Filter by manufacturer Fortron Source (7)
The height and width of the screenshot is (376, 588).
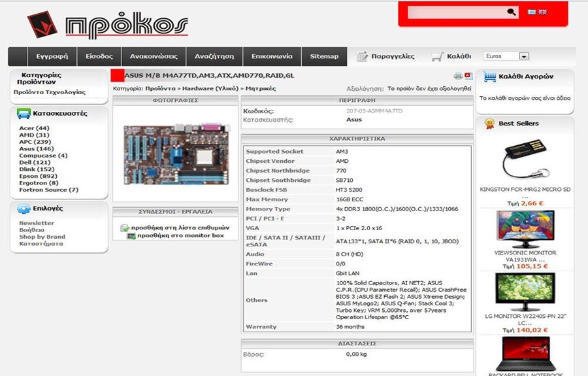tap(49, 190)
